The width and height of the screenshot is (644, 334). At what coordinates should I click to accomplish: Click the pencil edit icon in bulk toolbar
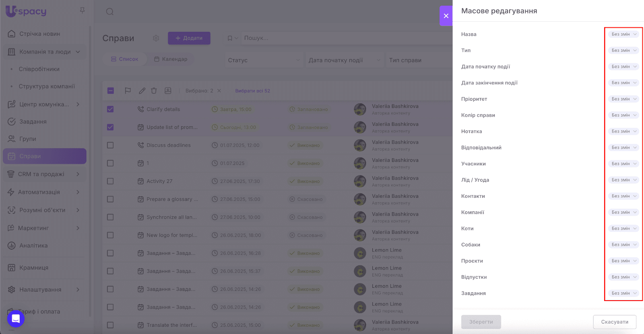pos(142,91)
